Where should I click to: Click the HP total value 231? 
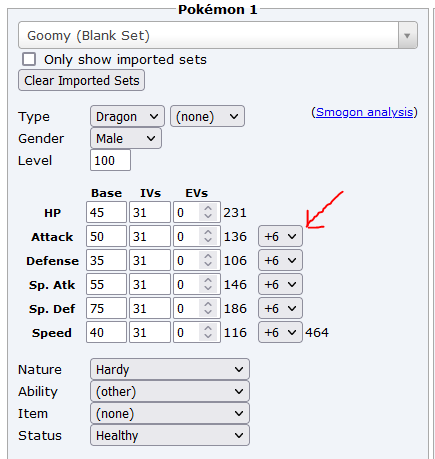point(235,213)
